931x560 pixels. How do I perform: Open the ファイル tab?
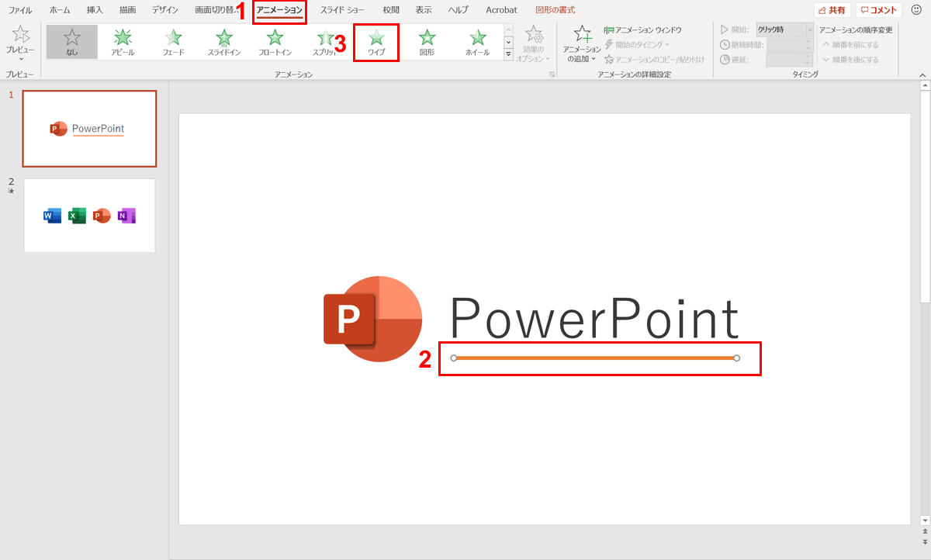point(20,10)
